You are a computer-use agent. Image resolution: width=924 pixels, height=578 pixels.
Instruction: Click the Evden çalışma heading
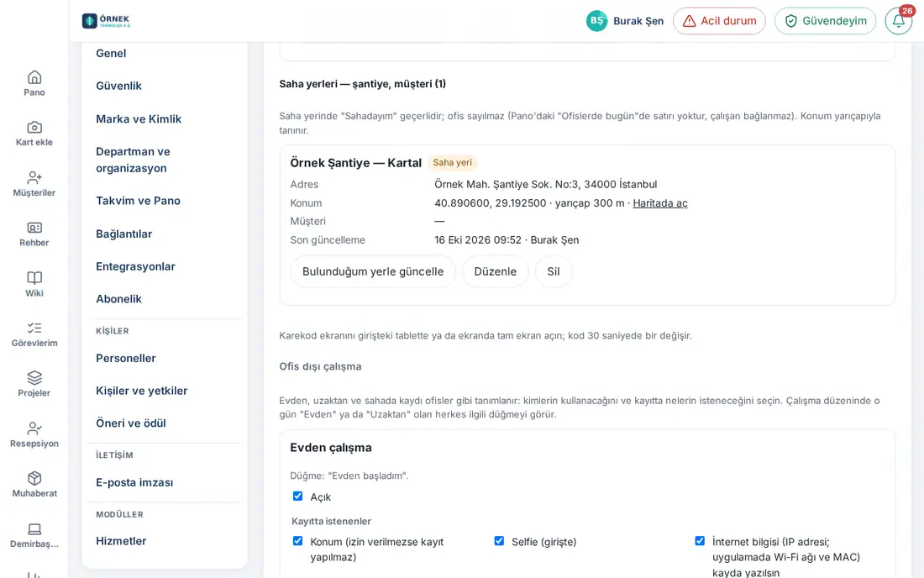click(x=331, y=448)
